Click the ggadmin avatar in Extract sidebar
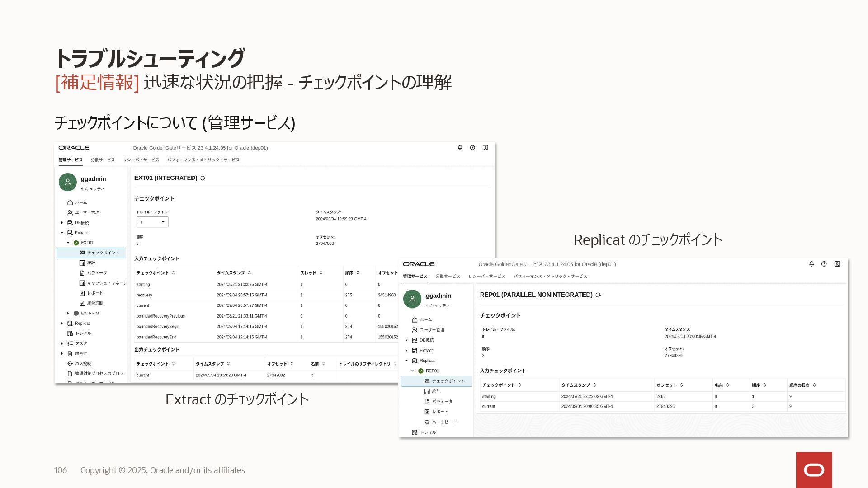The image size is (868, 488). pos(68,182)
